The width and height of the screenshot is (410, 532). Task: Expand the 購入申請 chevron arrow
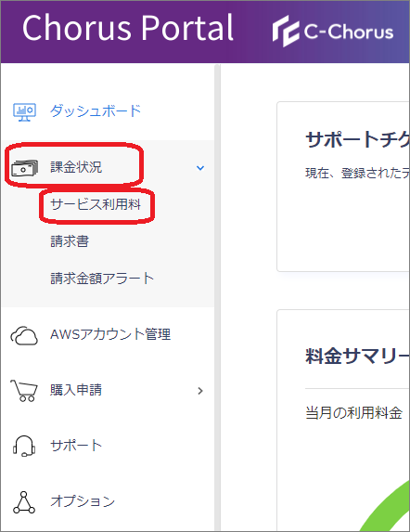click(200, 391)
